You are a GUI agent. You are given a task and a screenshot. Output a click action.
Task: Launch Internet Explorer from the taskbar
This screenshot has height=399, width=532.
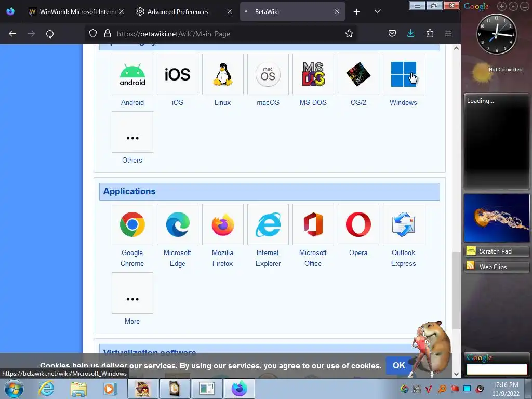tap(46, 389)
